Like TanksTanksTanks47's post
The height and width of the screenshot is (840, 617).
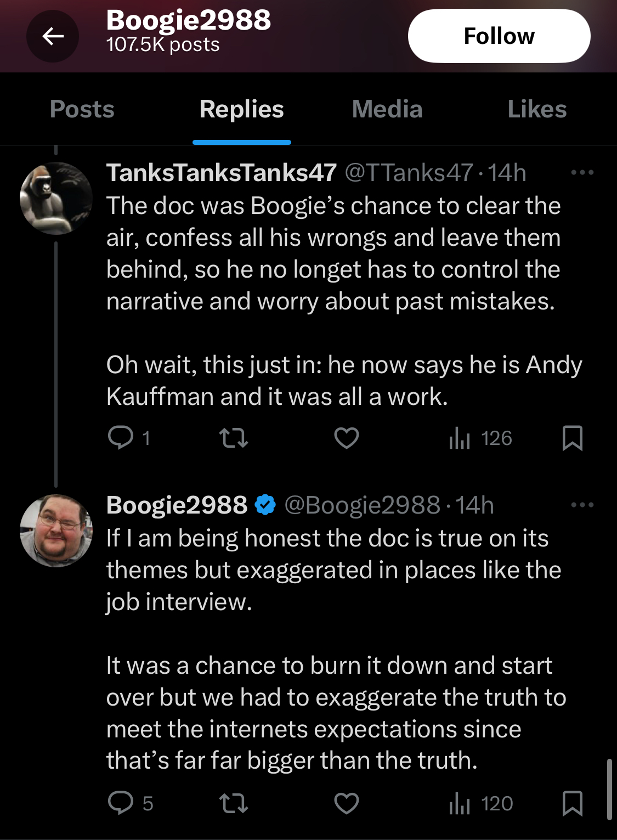[347, 438]
